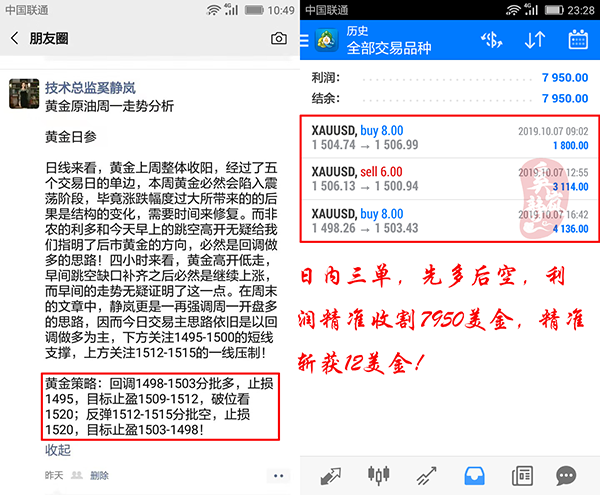Viewport: 600px width, 495px height.
Task: Tap the 黄金日参 heading in the post
Action: (x=71, y=137)
